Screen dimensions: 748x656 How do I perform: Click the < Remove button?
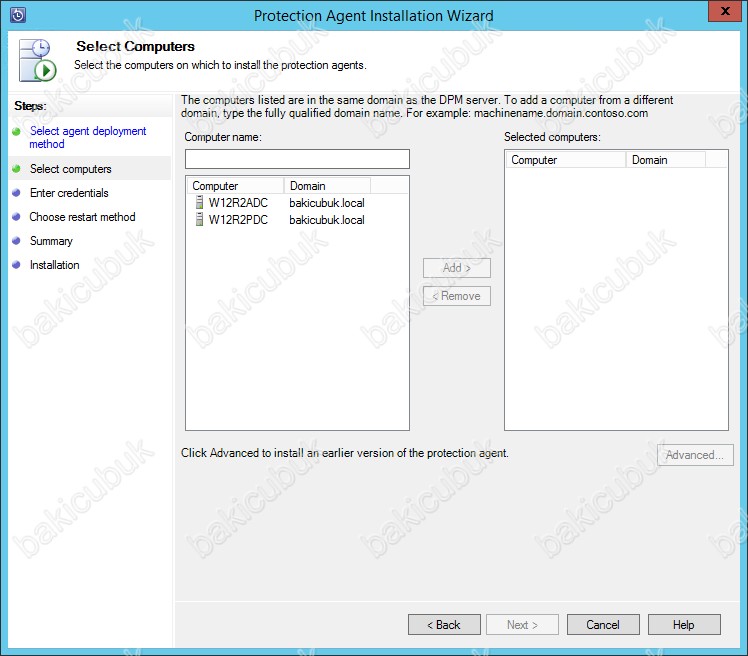[457, 296]
